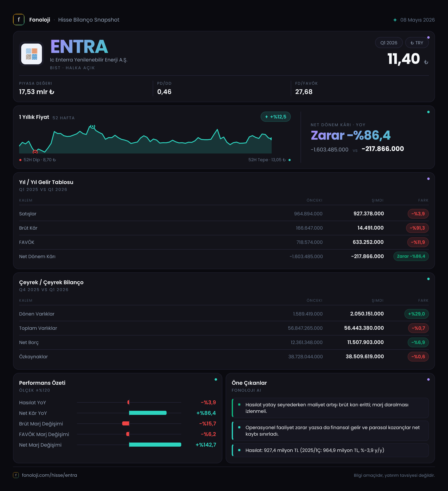Click the disclaimer Bilgi amaçlıdır footer text
Screen dimensions: 448x491
[x=394, y=475]
